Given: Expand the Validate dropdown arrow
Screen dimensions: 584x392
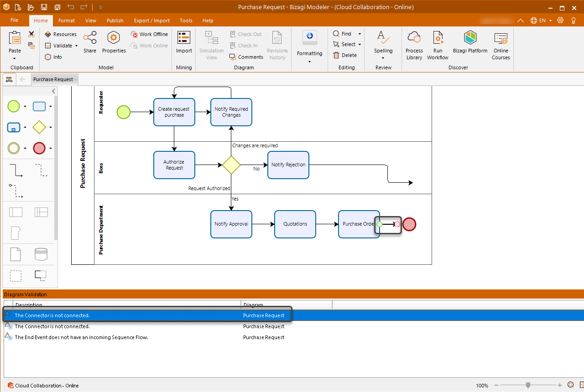Looking at the screenshot, I should click(x=76, y=46).
